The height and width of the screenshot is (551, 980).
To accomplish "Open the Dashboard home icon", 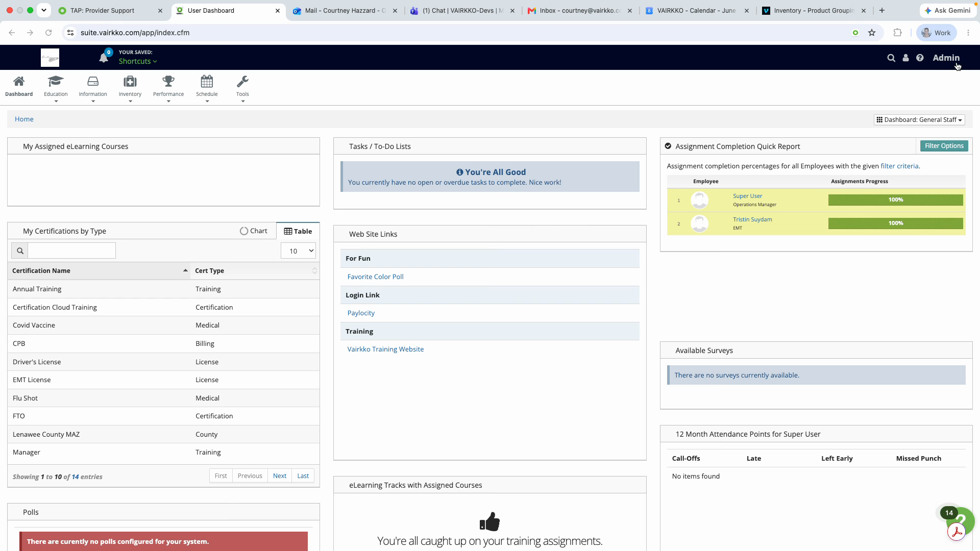I will tap(19, 86).
